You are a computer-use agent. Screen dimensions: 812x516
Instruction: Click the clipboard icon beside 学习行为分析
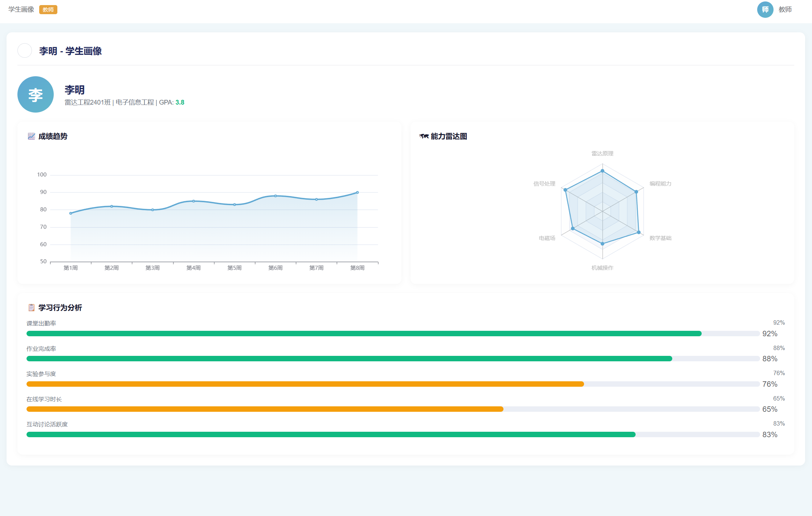32,308
